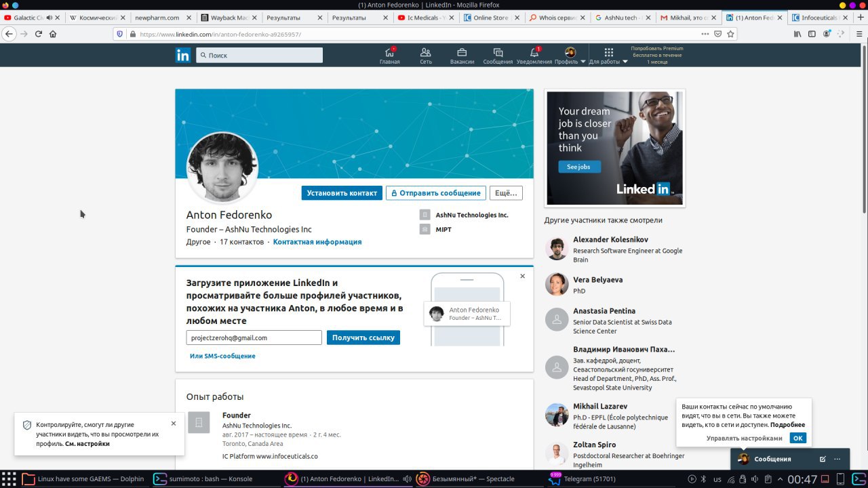Screen dimensions: 868x488
Task: Go to the LinkedIn home logo
Action: pyautogui.click(x=182, y=56)
